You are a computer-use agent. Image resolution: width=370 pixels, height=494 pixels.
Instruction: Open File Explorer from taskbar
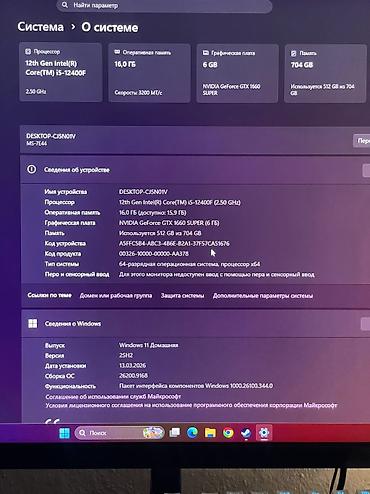tap(210, 433)
